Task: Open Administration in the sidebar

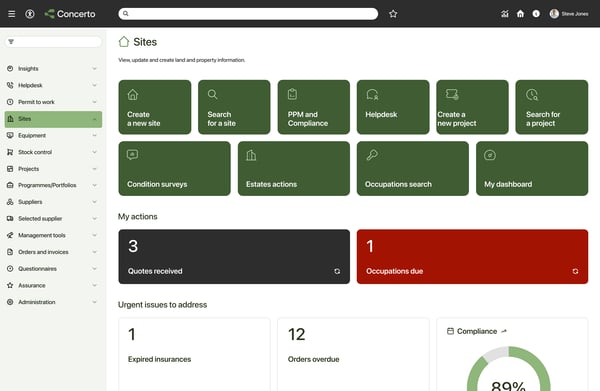Action: pyautogui.click(x=53, y=302)
